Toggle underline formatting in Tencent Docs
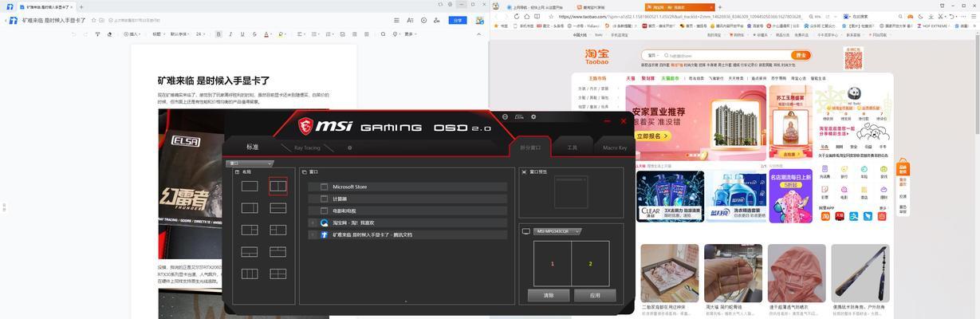The height and width of the screenshot is (319, 980). 242,34
